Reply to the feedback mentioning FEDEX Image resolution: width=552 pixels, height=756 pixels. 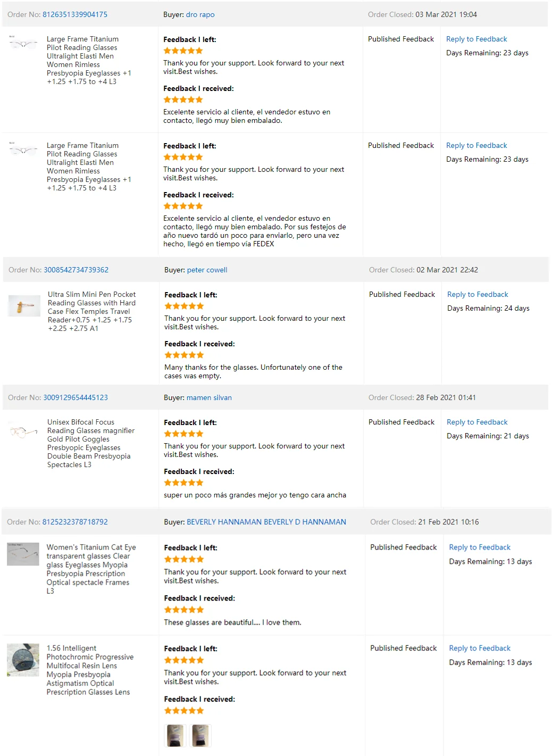(476, 145)
